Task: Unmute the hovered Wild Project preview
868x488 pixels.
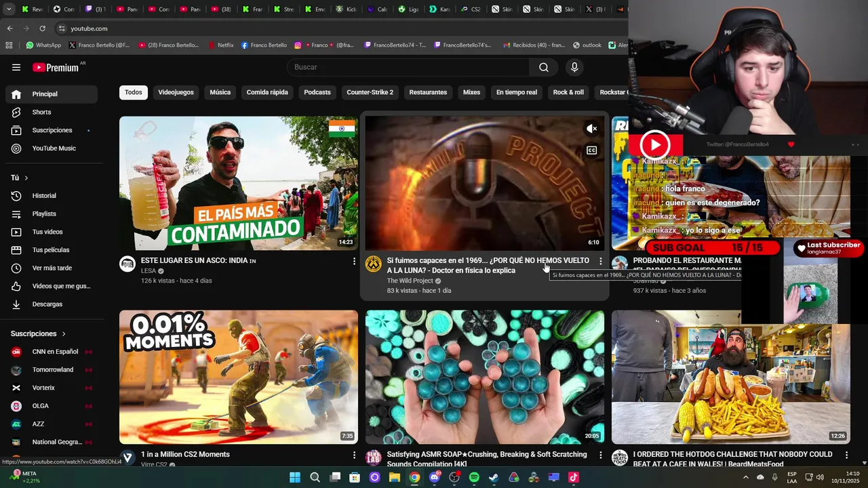Action: coord(591,129)
